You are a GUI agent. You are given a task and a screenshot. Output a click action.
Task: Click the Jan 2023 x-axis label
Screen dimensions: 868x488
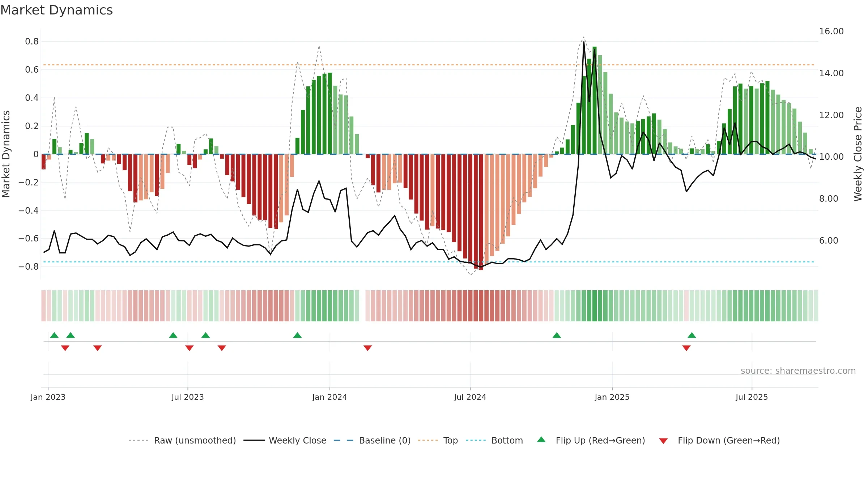click(48, 397)
